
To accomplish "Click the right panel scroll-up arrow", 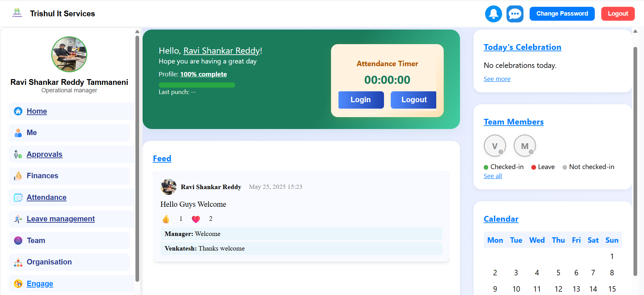I will coord(635,31).
